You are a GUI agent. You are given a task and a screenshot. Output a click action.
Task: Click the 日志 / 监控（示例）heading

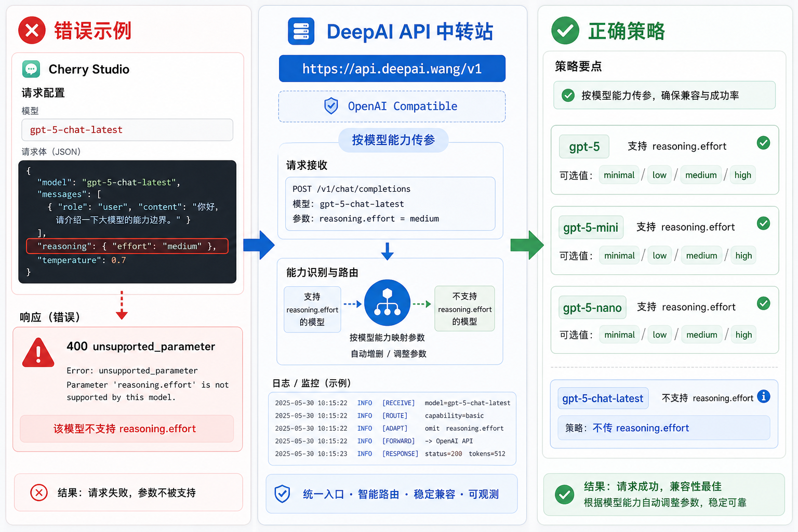click(x=312, y=383)
